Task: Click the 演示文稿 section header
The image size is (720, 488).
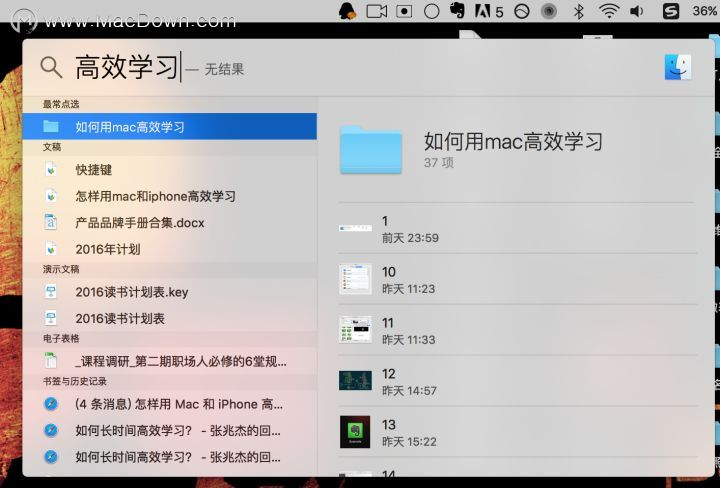Action: coord(61,269)
